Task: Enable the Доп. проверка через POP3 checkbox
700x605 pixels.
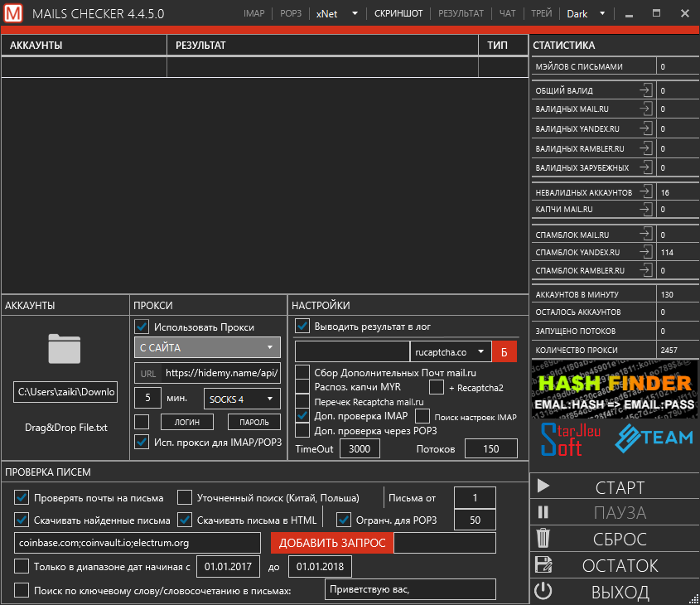Action: (303, 431)
